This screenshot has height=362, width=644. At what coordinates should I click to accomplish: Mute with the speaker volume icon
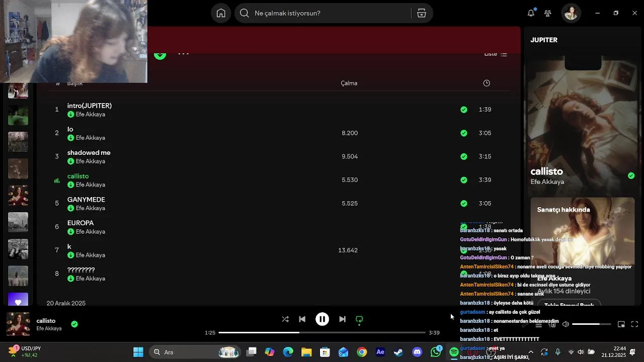click(566, 324)
